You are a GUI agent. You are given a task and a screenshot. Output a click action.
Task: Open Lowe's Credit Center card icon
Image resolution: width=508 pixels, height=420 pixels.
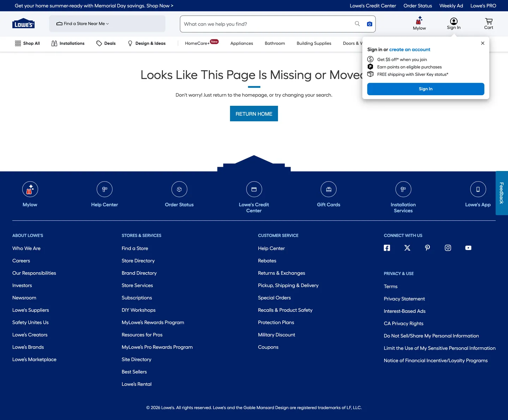(x=254, y=189)
